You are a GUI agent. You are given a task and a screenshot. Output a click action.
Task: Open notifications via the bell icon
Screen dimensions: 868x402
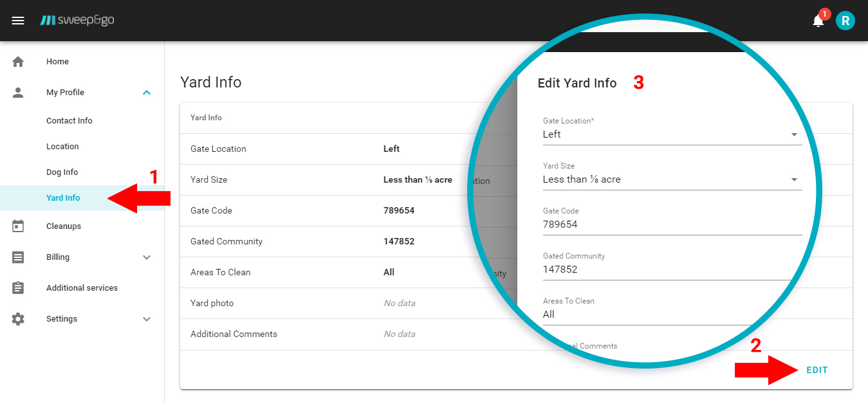pos(817,21)
